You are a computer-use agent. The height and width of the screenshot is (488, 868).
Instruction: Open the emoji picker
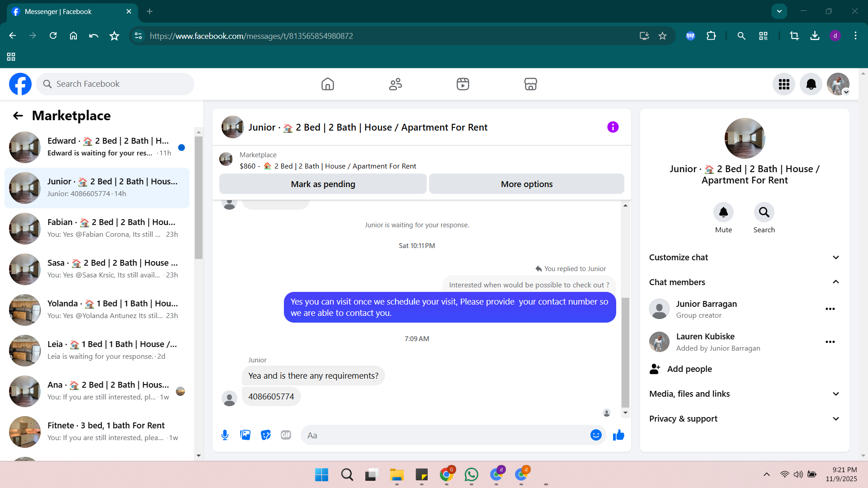click(596, 435)
